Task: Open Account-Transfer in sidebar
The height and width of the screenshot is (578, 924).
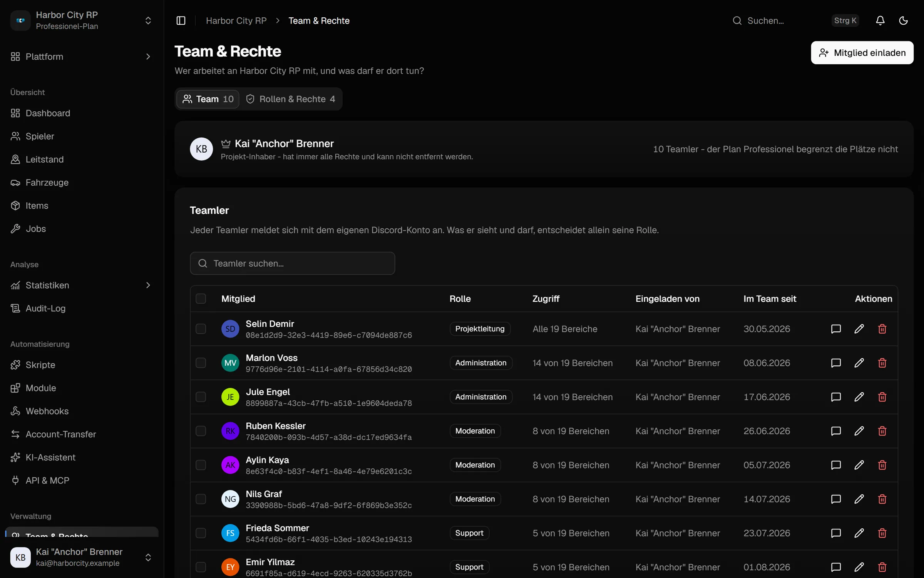Action: [x=82, y=434]
